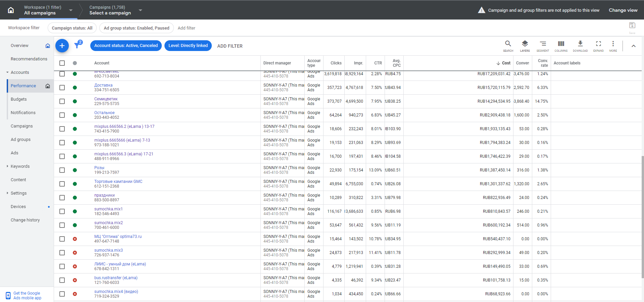Open Ad group status filter chip
This screenshot has width=644, height=302.
tap(137, 28)
